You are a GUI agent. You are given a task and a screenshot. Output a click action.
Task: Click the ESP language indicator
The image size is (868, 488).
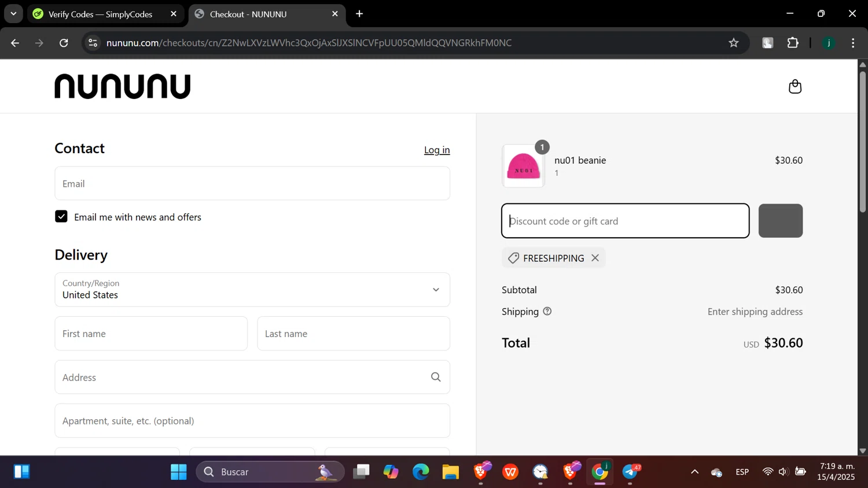742,472
